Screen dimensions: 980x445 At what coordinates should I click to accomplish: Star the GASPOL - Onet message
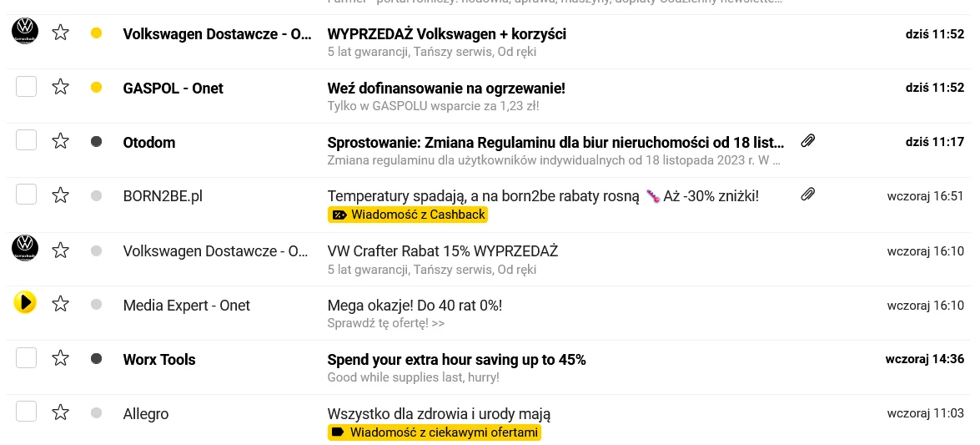[x=60, y=87]
